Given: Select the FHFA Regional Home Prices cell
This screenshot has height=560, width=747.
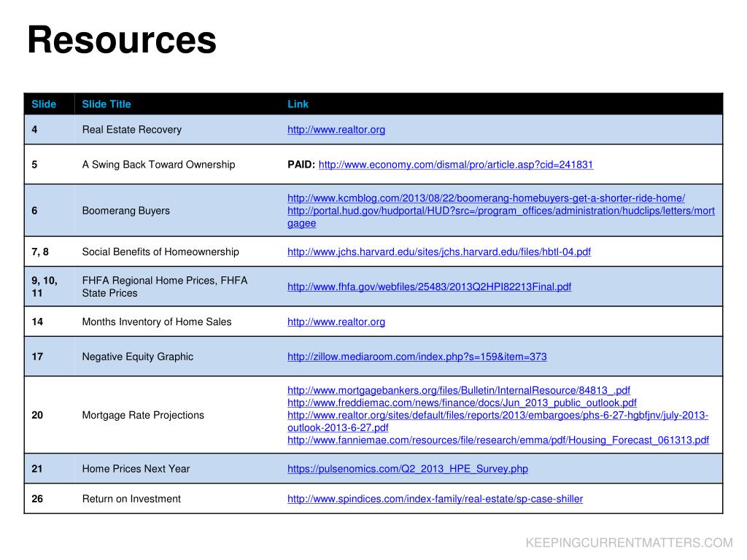Looking at the screenshot, I should pyautogui.click(x=178, y=287).
